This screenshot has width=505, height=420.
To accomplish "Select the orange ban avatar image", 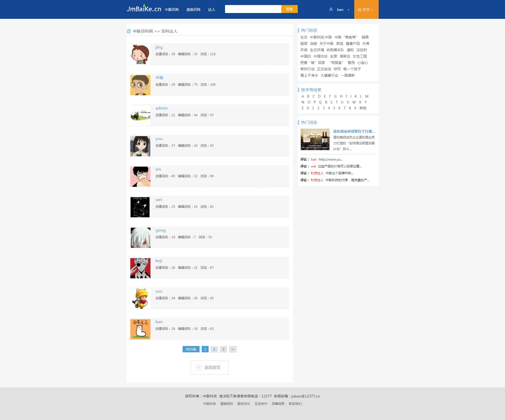I will [140, 329].
